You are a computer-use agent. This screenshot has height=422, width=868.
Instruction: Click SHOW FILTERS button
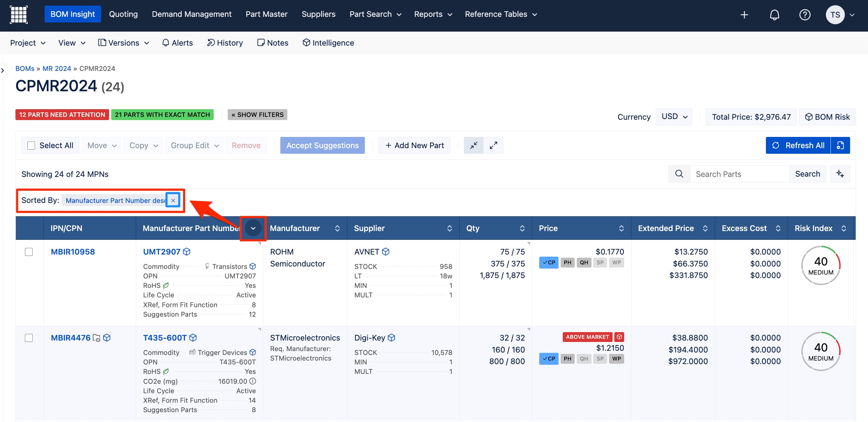click(x=258, y=115)
